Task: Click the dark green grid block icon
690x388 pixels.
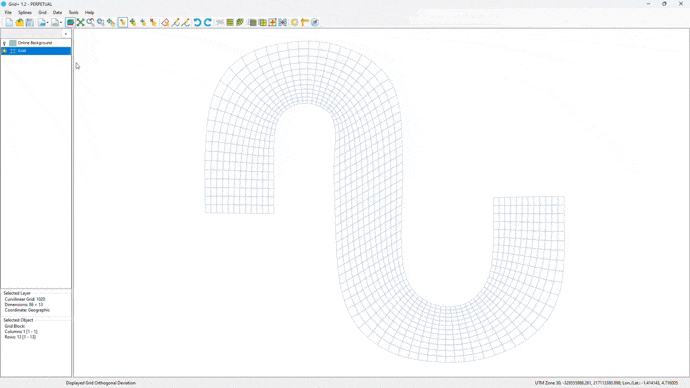Action: [252, 22]
